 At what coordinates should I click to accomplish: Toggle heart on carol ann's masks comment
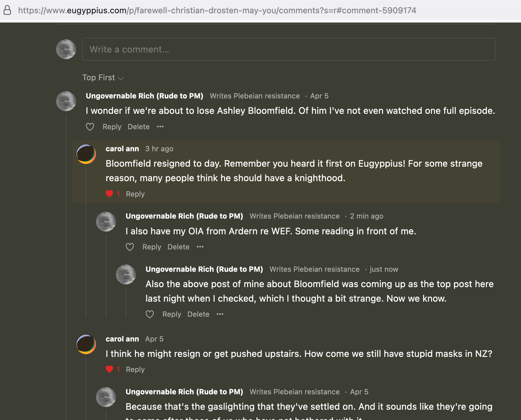coord(110,369)
